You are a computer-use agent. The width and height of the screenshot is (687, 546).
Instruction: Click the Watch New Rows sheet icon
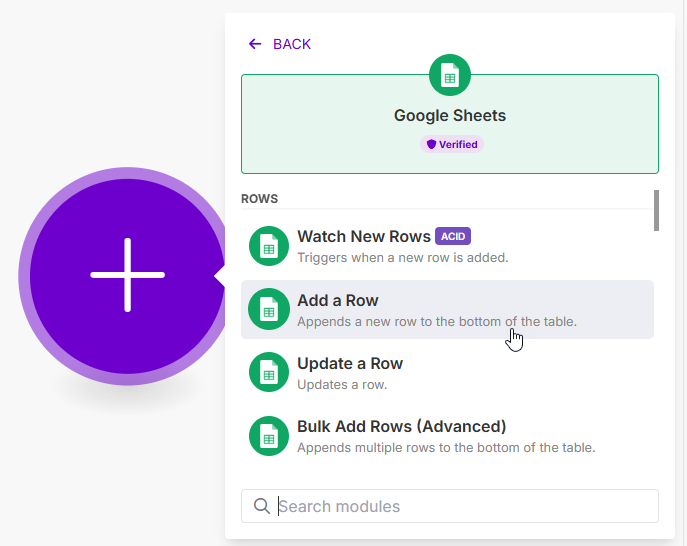[x=268, y=246]
